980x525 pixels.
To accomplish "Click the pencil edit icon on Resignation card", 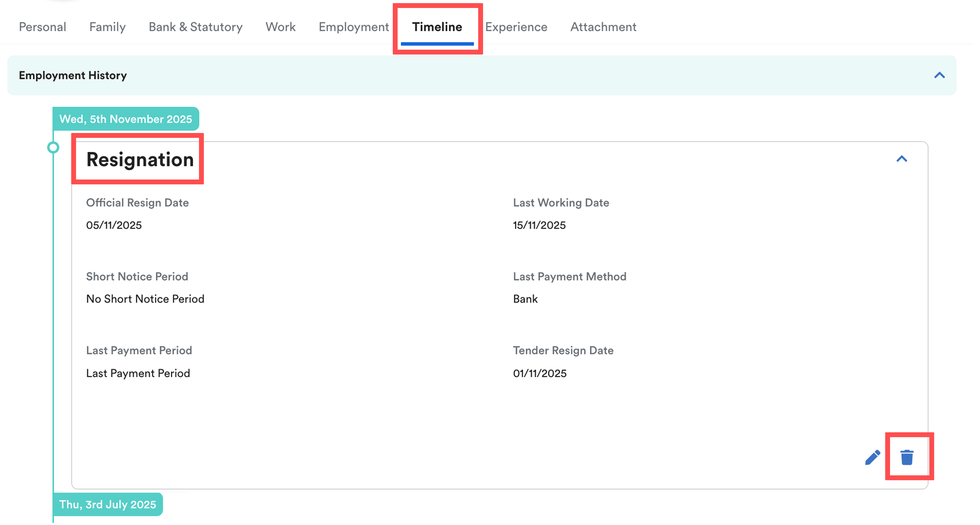I will point(872,457).
